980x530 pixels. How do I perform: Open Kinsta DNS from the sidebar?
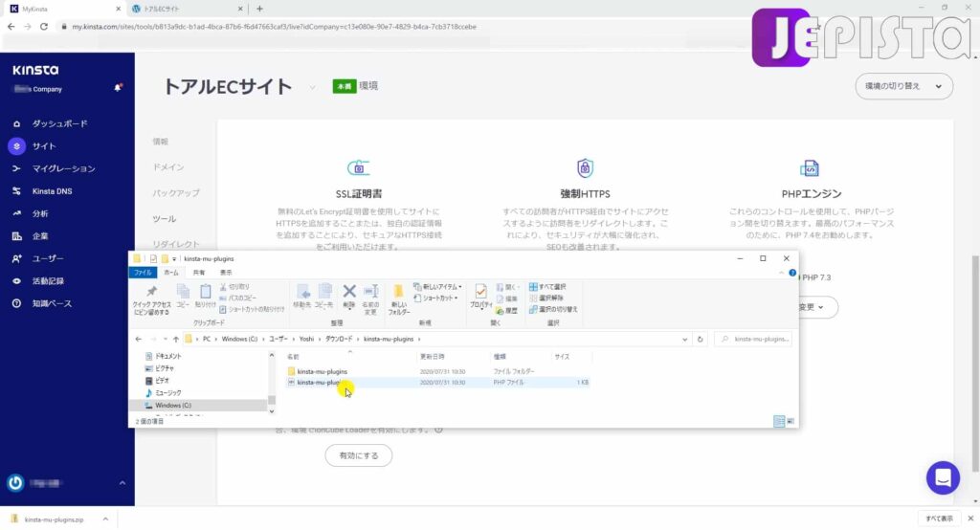point(52,191)
